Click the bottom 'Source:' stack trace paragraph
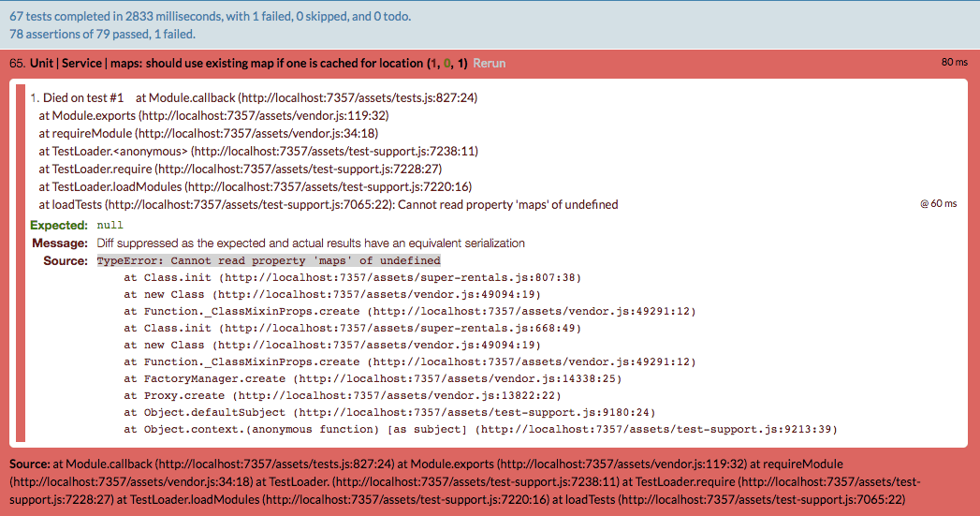Image resolution: width=980 pixels, height=516 pixels. point(465,481)
